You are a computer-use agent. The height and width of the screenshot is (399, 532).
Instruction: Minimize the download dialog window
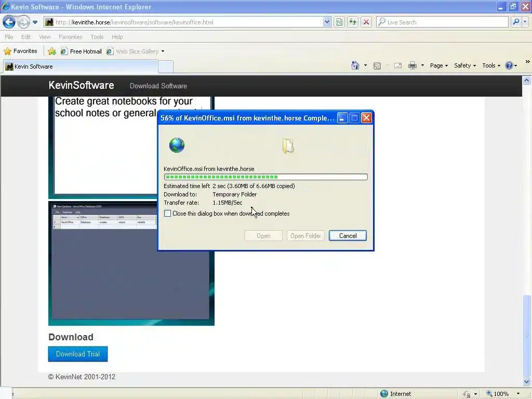pyautogui.click(x=342, y=118)
